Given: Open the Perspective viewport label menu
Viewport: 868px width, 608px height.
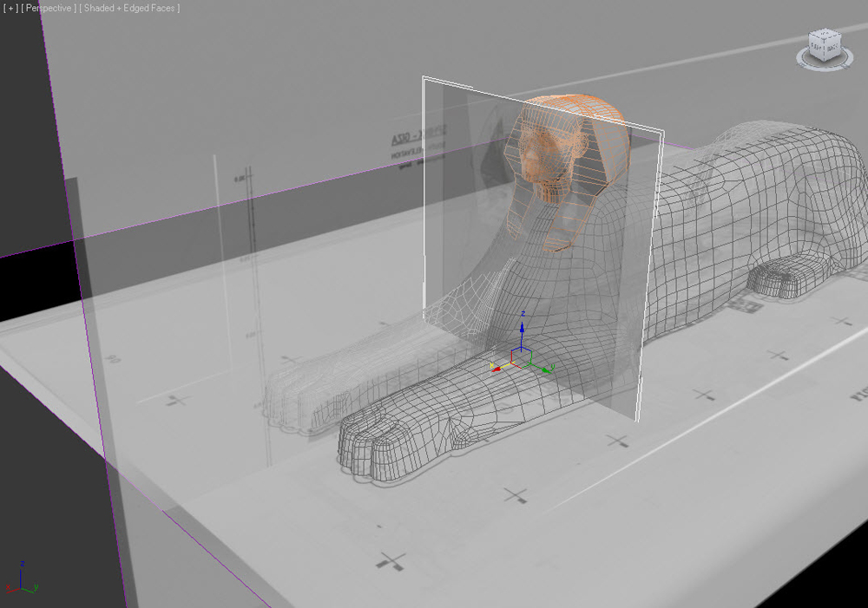Looking at the screenshot, I should point(48,9).
